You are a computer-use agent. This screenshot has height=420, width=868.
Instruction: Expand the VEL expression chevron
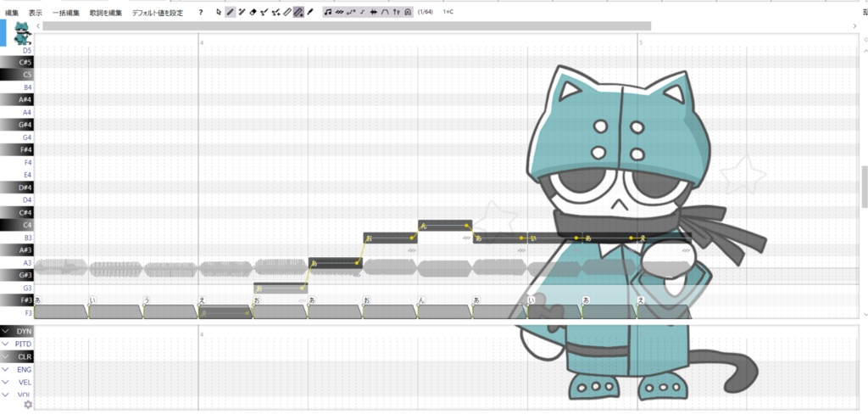click(x=6, y=382)
